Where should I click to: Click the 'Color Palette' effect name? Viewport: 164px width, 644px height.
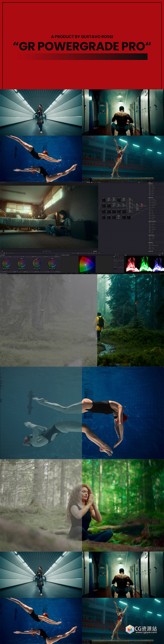coord(153,239)
